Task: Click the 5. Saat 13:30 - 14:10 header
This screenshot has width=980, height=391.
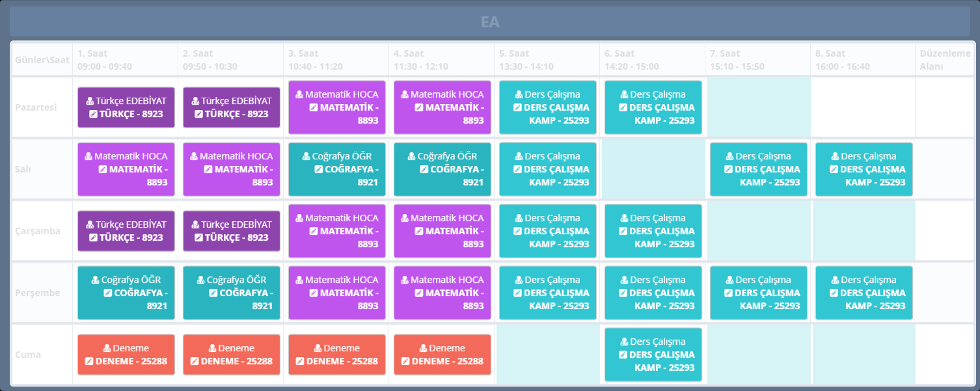Action: [x=527, y=60]
